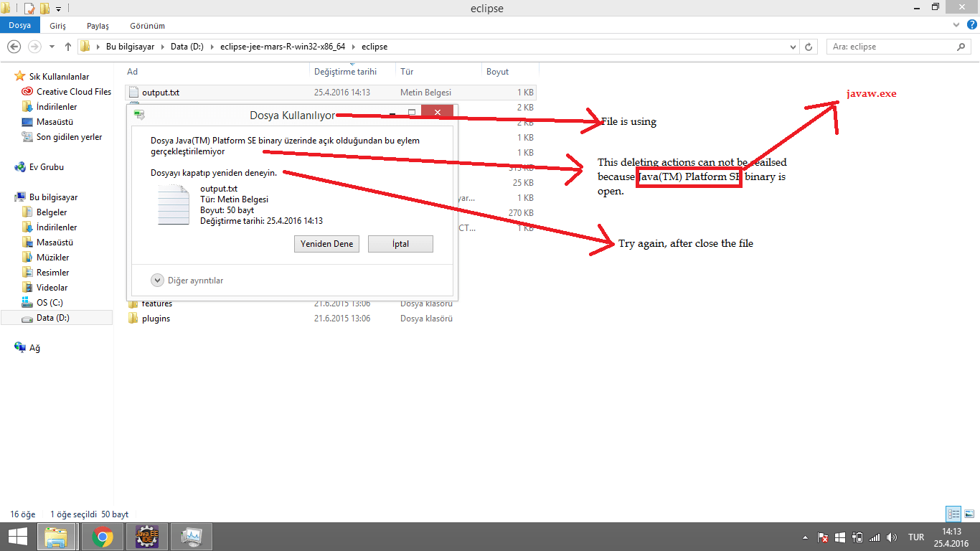
Task: Click the Properties quick access icon
Action: pos(29,9)
